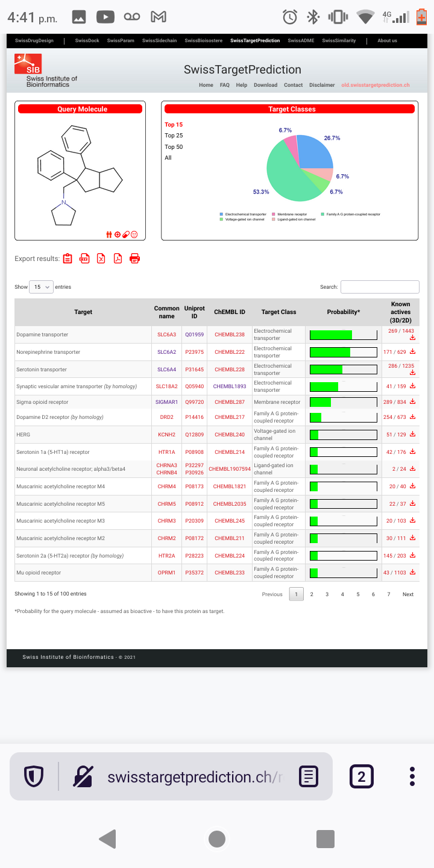Select Top 25 target classes filter
The image size is (434, 868).
174,136
